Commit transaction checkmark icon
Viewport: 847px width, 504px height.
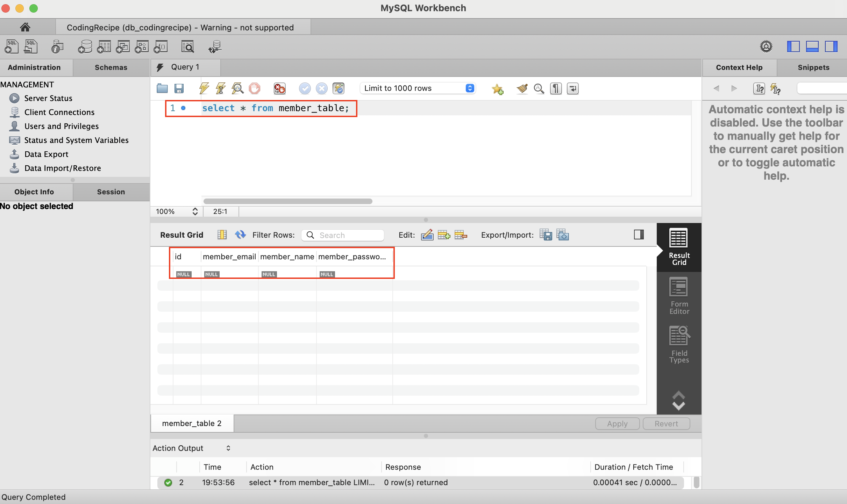coord(305,88)
